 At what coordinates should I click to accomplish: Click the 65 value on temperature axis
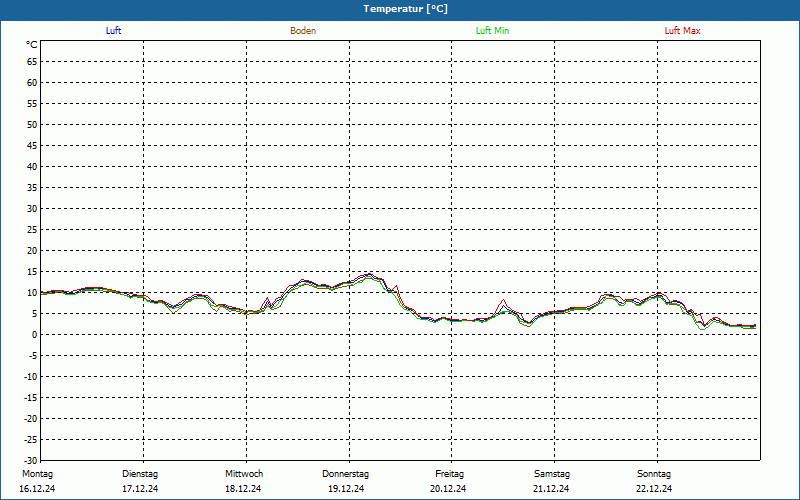(32, 62)
